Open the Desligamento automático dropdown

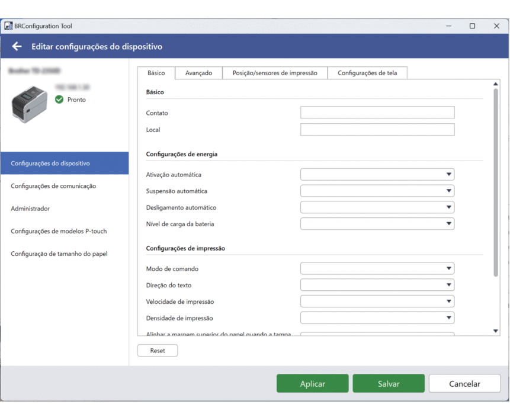pos(377,207)
